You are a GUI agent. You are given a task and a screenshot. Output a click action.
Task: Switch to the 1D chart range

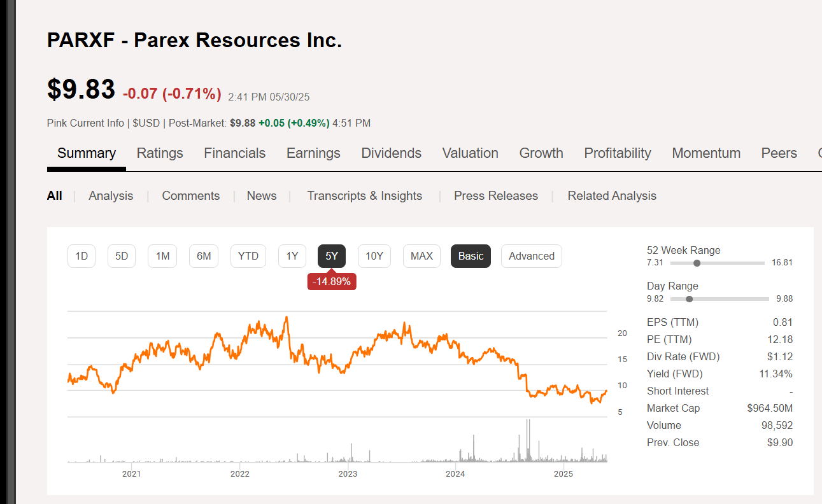point(81,256)
